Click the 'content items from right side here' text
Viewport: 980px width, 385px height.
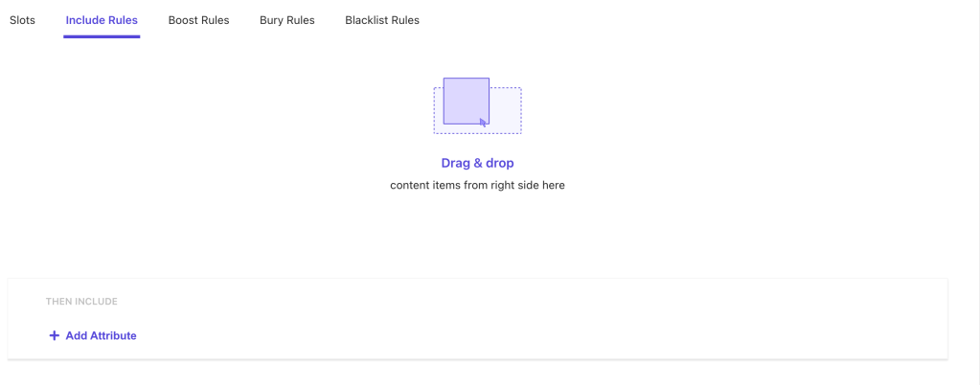477,185
